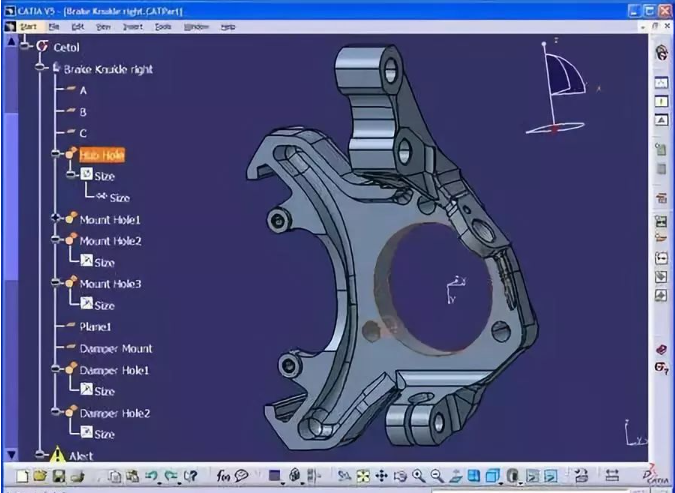The width and height of the screenshot is (675, 493).
Task: Open the Insert menu
Action: pos(133,27)
